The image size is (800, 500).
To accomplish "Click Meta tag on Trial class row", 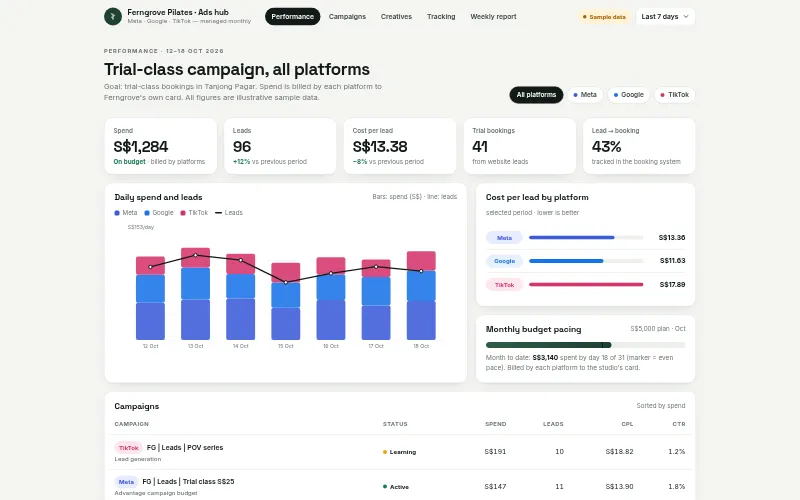I will pos(127,482).
